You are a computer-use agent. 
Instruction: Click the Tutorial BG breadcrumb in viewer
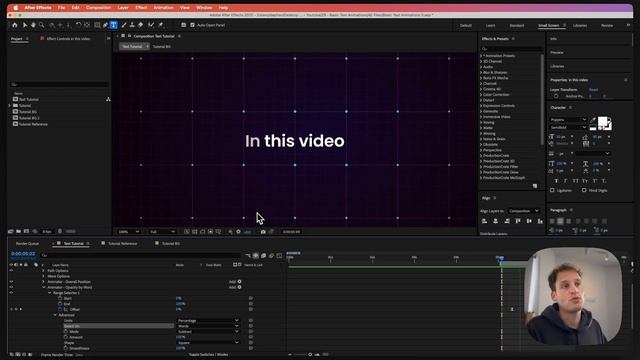pos(162,47)
